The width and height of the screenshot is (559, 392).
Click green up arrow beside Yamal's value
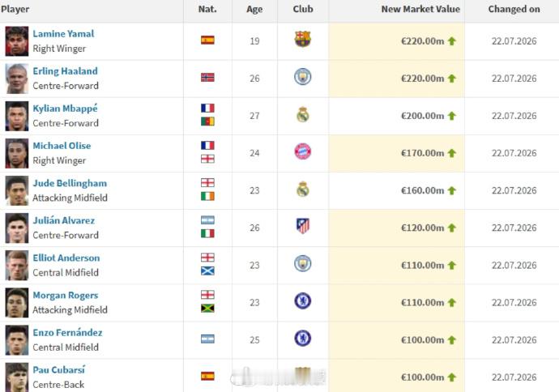[452, 41]
